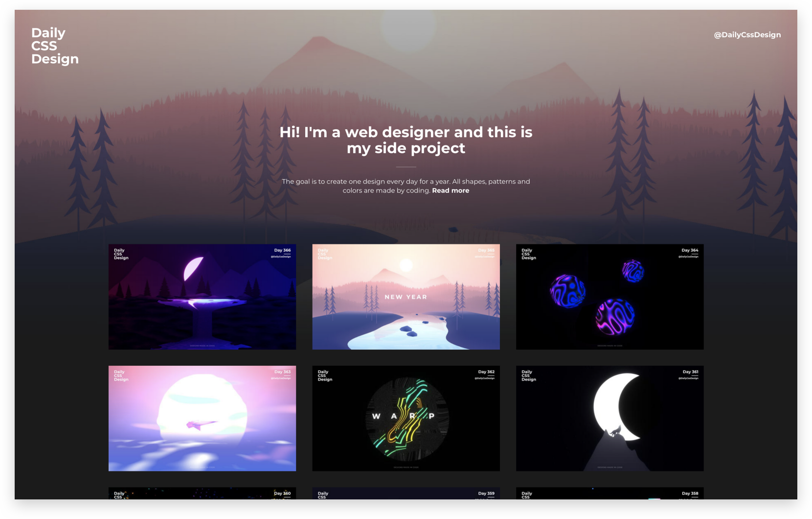Viewport: 812px width, 519px height.
Task: Open the Day 362 WARP design
Action: coord(406,418)
